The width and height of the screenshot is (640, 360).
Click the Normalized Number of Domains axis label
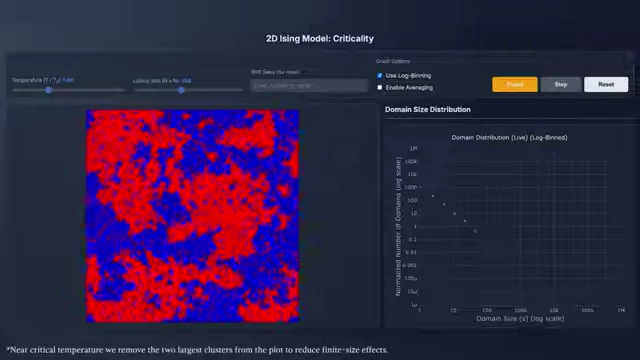[398, 227]
